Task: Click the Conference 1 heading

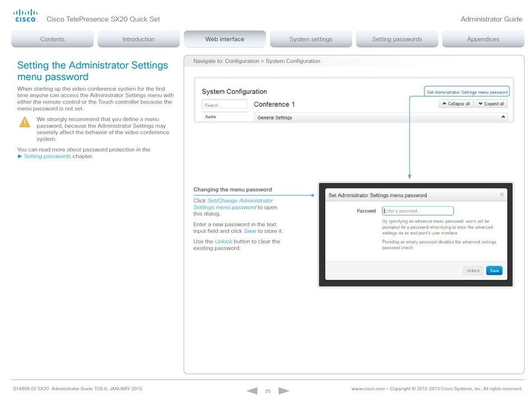Action: pos(274,105)
